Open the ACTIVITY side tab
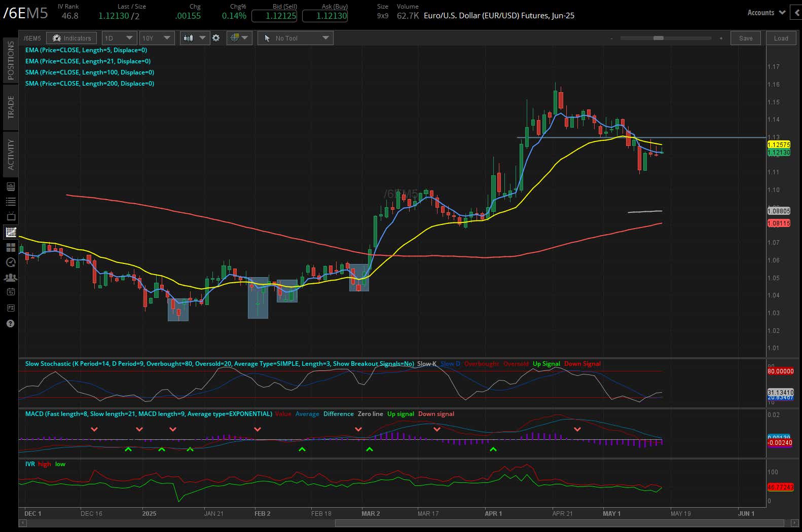802x532 pixels. [11, 154]
